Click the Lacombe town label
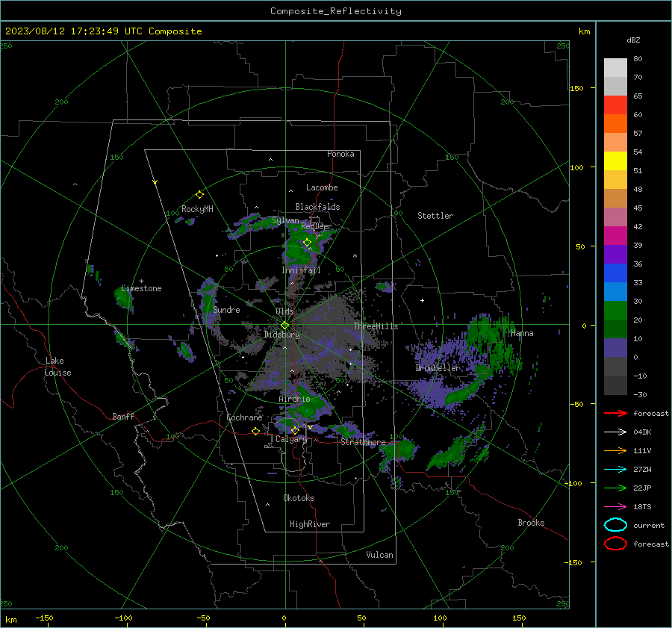The width and height of the screenshot is (672, 628). [322, 187]
